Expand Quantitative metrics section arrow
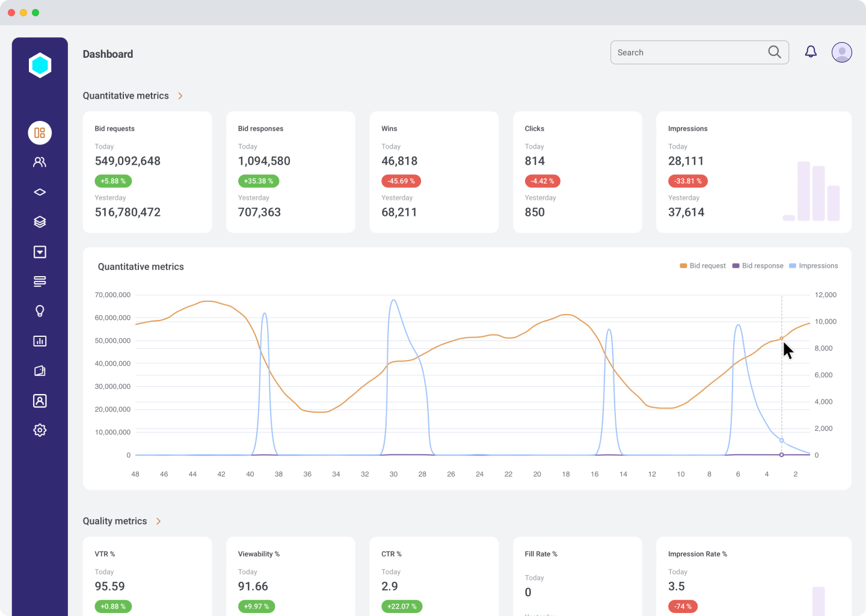Image resolution: width=866 pixels, height=616 pixels. click(x=180, y=96)
